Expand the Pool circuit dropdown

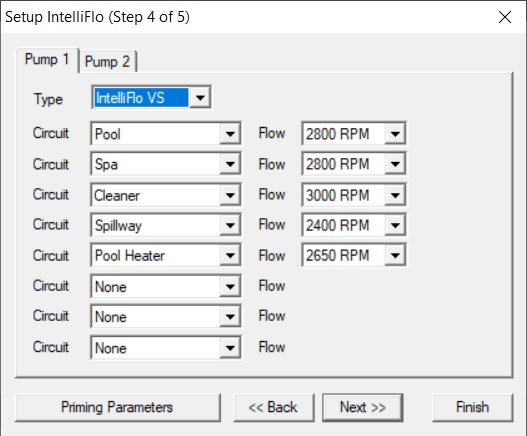point(230,134)
